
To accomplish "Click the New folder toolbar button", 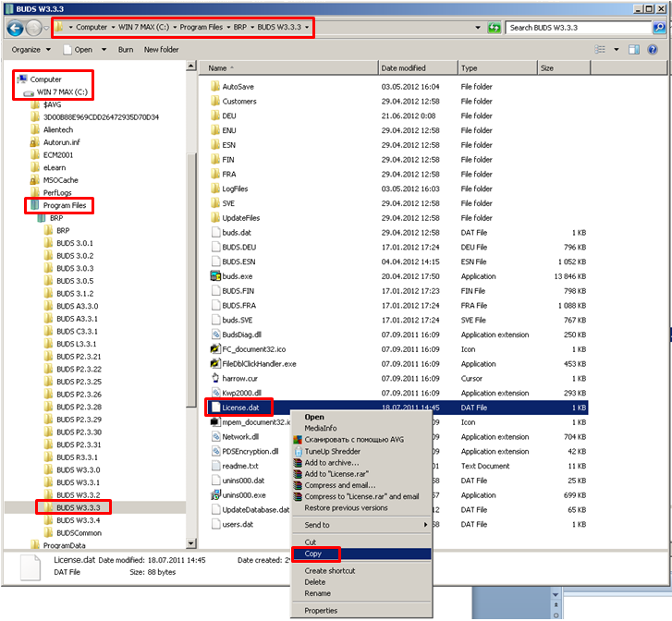I will tap(162, 50).
